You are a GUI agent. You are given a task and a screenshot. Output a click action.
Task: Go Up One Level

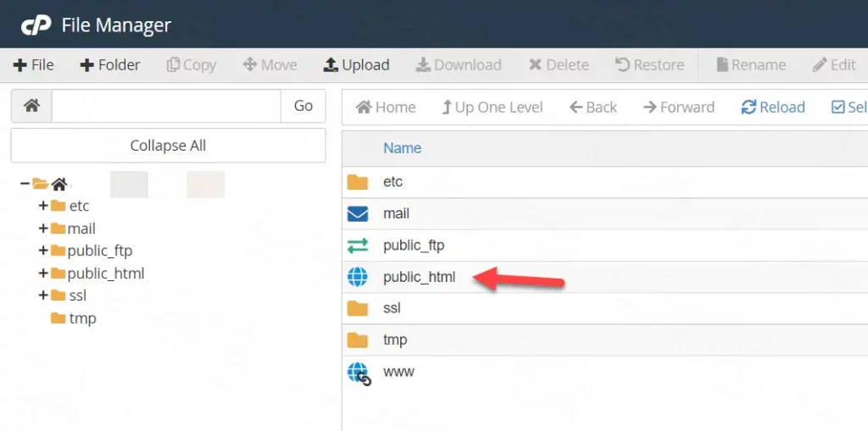(492, 108)
